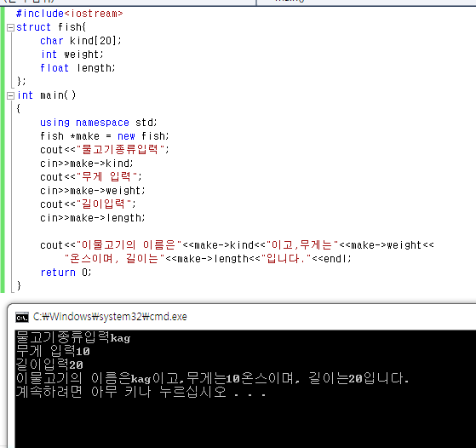
Task: Click the cout "이물고기의 이름은" statement line
Action: point(237,245)
